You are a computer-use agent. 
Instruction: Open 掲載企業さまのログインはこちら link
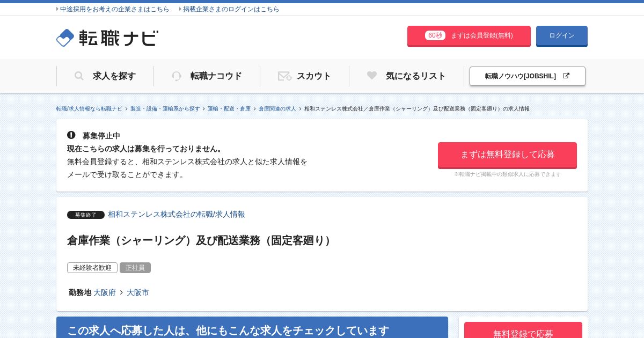[231, 9]
